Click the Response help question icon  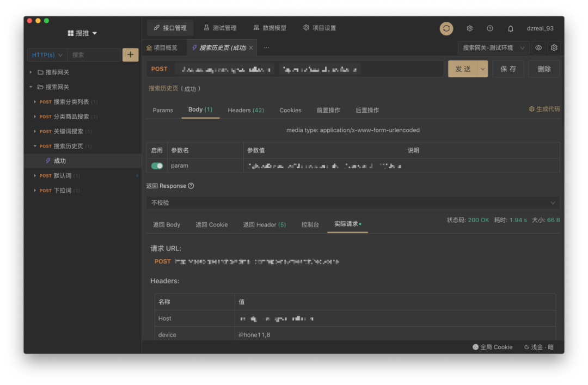191,186
